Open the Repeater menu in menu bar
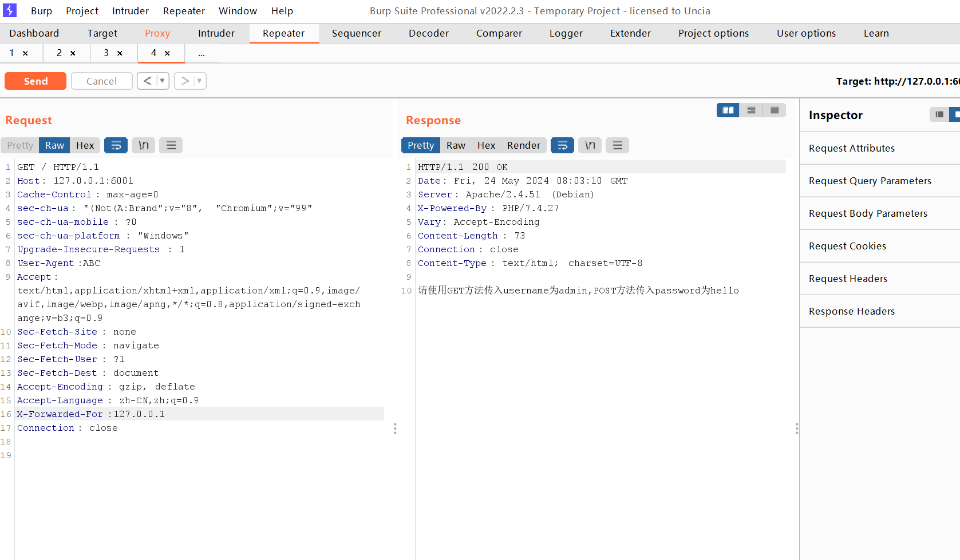The width and height of the screenshot is (960, 560). click(184, 11)
